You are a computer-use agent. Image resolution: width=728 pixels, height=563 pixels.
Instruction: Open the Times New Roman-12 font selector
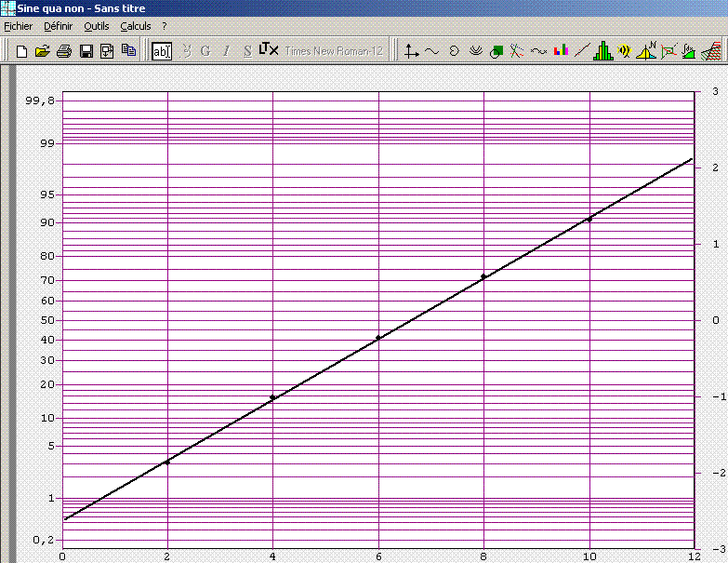335,51
